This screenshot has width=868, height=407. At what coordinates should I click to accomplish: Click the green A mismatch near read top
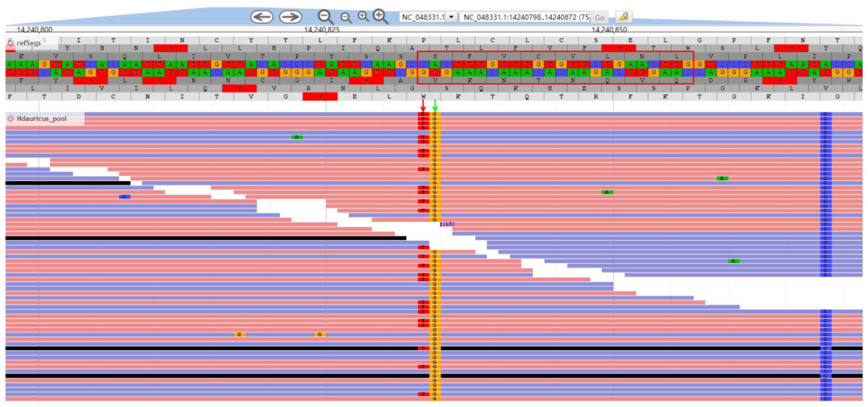coord(297,137)
